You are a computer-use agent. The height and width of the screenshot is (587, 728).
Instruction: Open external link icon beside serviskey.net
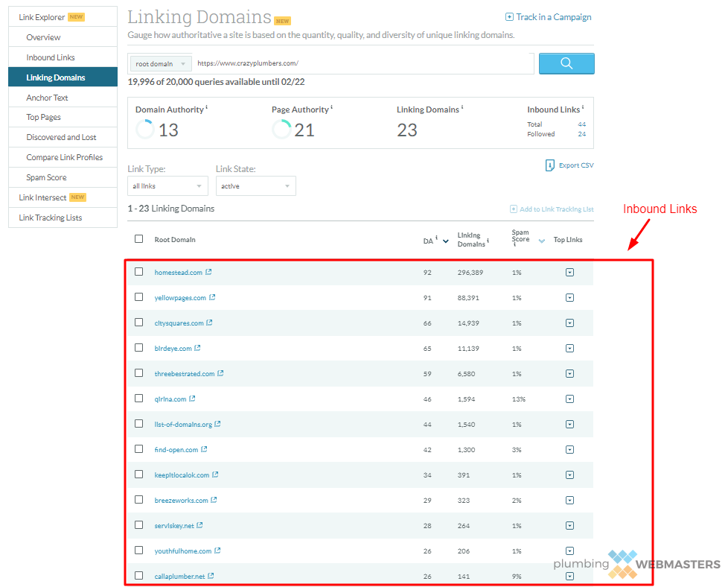tap(199, 525)
